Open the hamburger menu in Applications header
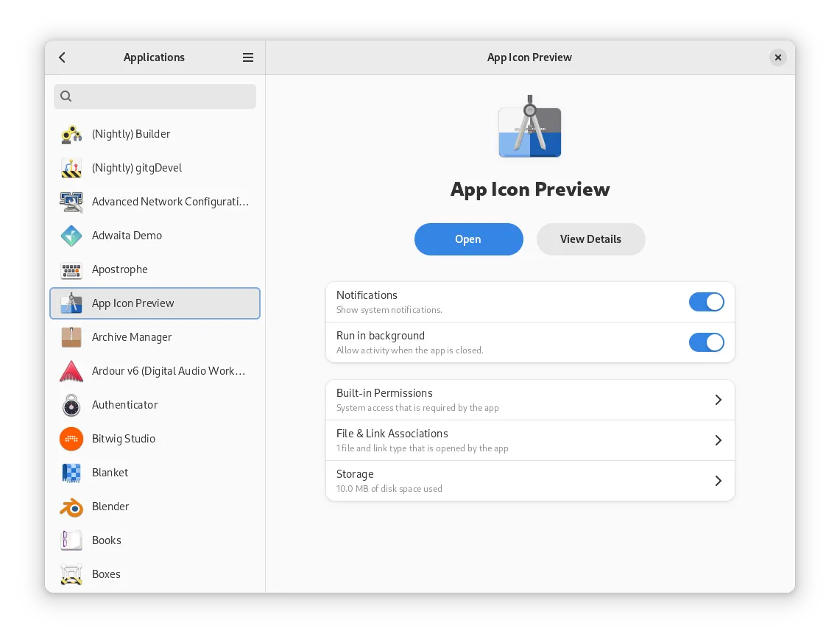Viewport: 840px width, 642px height. point(248,57)
